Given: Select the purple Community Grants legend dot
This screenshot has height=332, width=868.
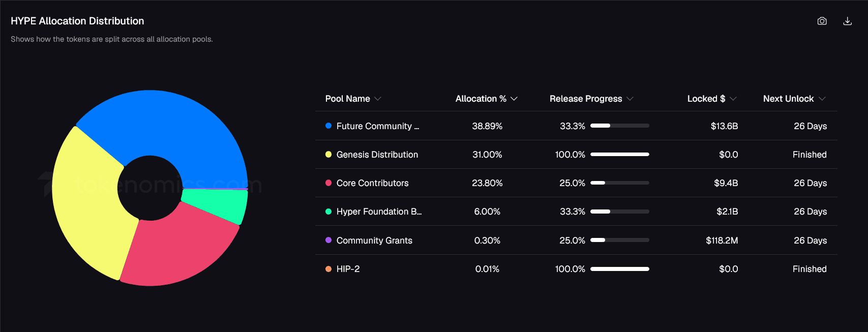Looking at the screenshot, I should [x=328, y=240].
